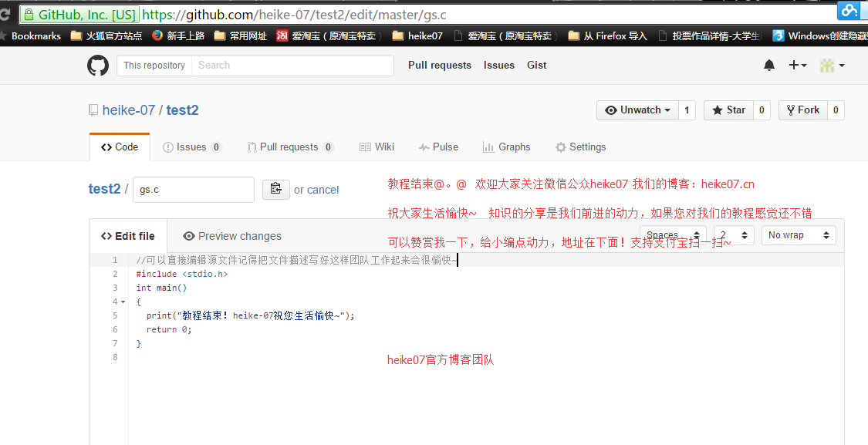The height and width of the screenshot is (445, 868).
Task: Open the plus create-new menu
Action: coord(797,66)
